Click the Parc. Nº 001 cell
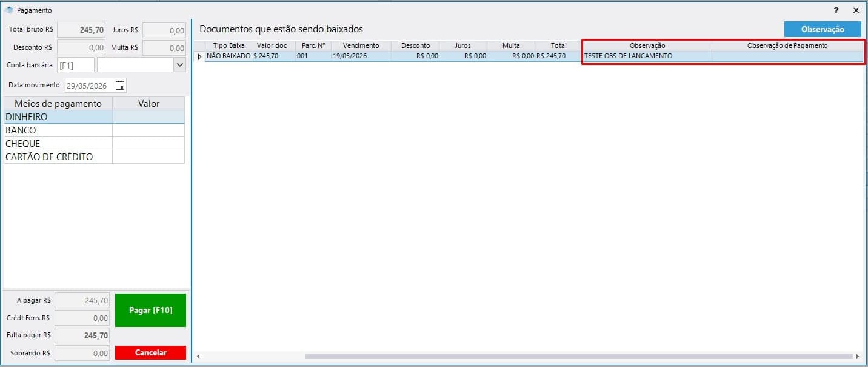This screenshot has height=367, width=868. click(x=313, y=56)
